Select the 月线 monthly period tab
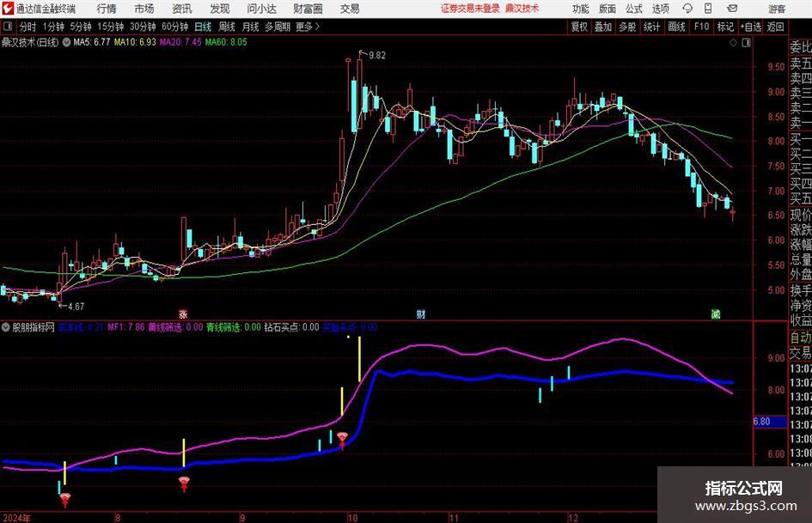Screen dimensions: 812x523 (x=250, y=27)
